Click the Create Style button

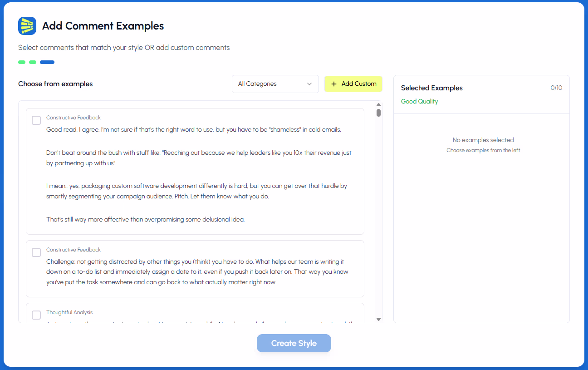[294, 343]
